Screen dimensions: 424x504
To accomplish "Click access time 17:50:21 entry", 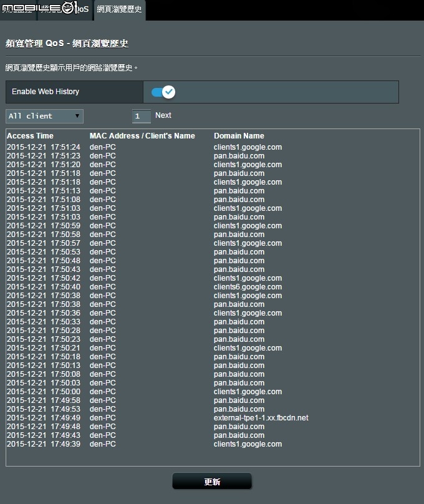I will 44,348.
